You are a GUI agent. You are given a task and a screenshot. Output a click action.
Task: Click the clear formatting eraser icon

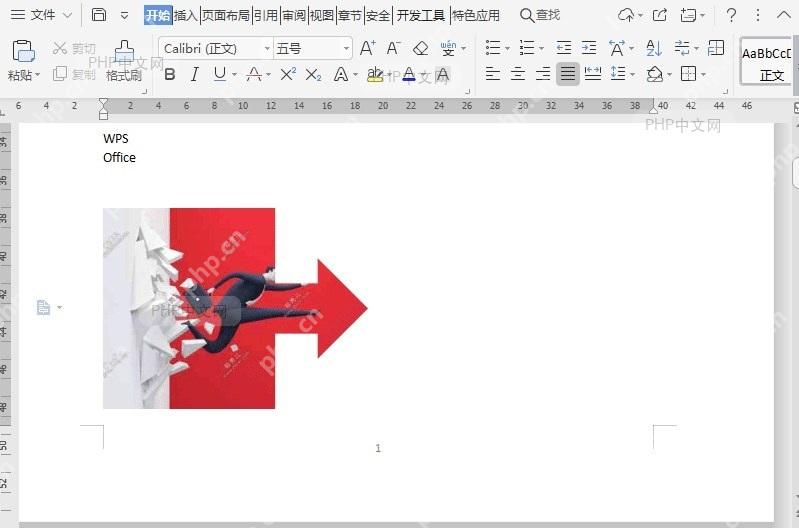[x=420, y=48]
